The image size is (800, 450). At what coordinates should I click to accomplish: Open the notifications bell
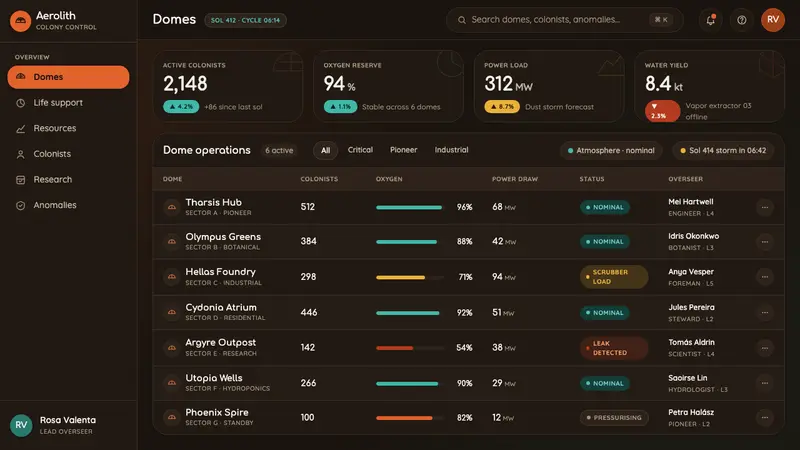coord(710,20)
